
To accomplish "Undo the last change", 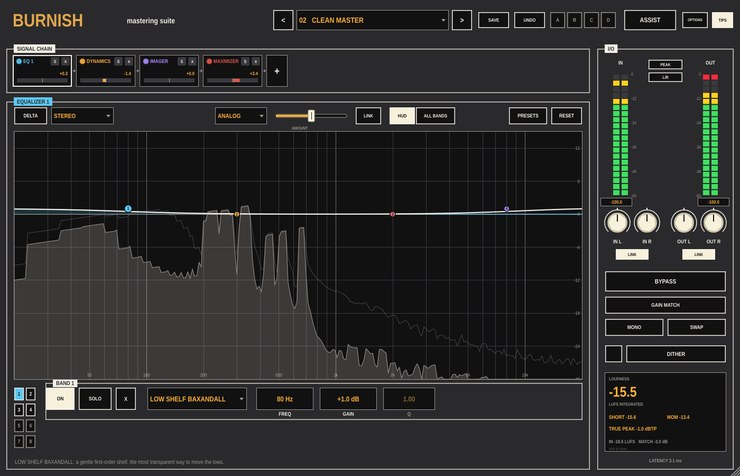I will (x=530, y=20).
